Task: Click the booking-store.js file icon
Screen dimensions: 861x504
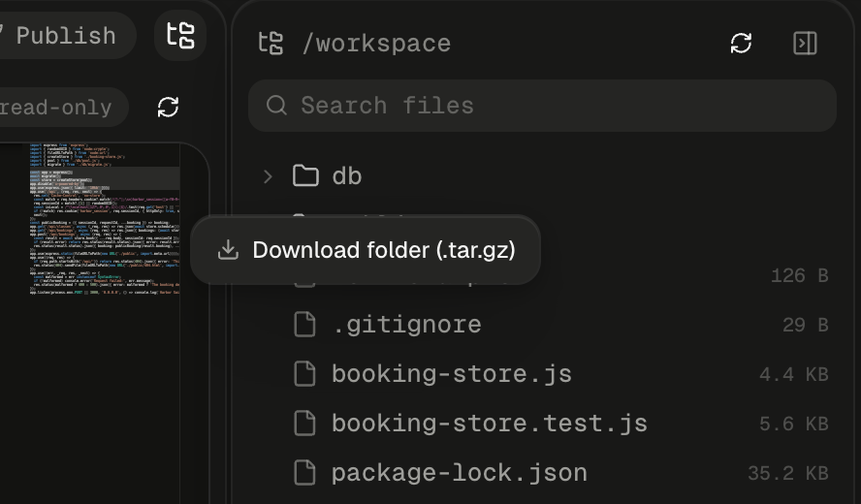Action: click(304, 374)
